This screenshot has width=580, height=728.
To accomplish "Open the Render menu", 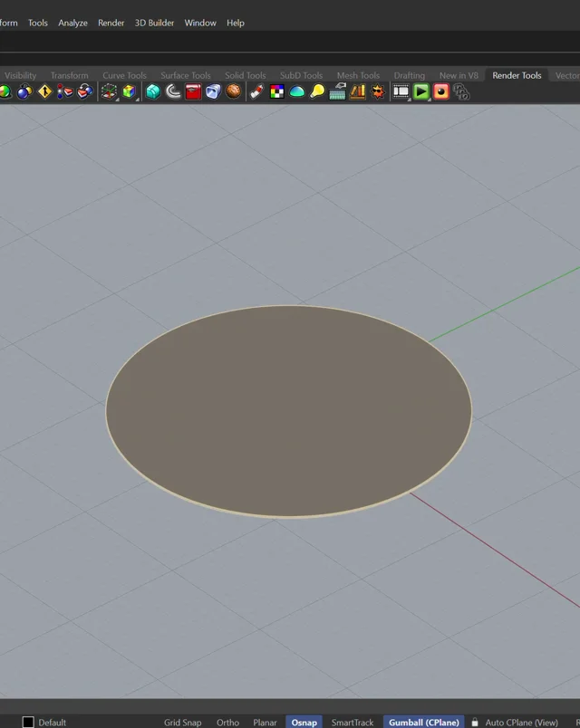I will click(111, 23).
